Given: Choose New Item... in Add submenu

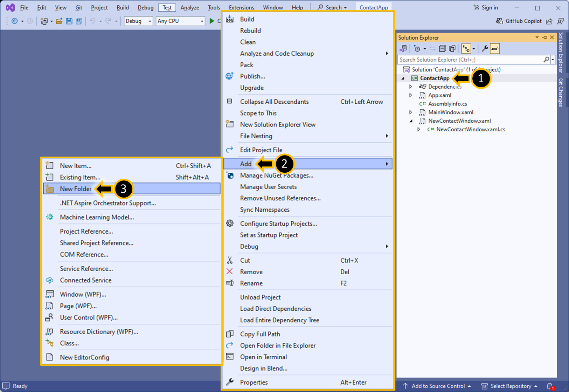Looking at the screenshot, I should 132,166.
